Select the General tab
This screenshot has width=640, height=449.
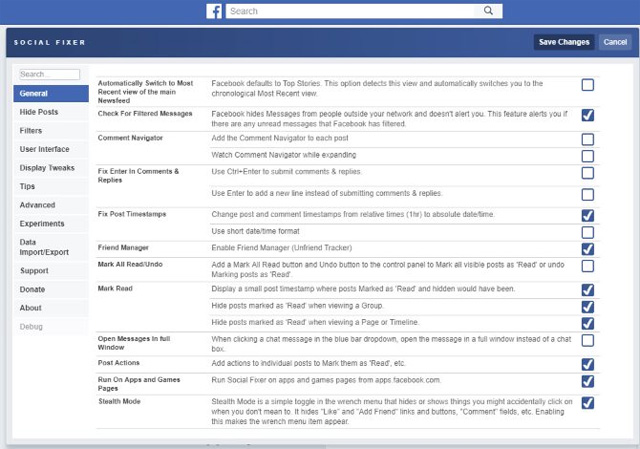point(51,93)
